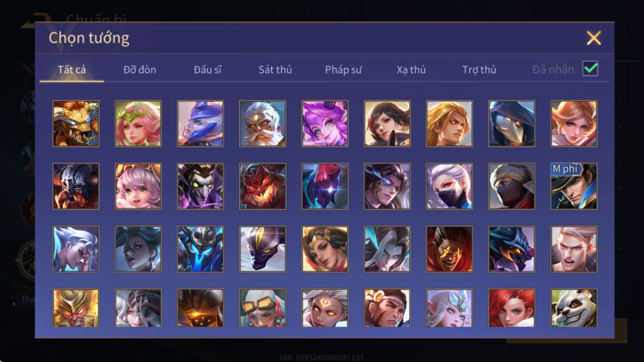
Task: Choose the hero marked 'M phí'
Action: [574, 186]
